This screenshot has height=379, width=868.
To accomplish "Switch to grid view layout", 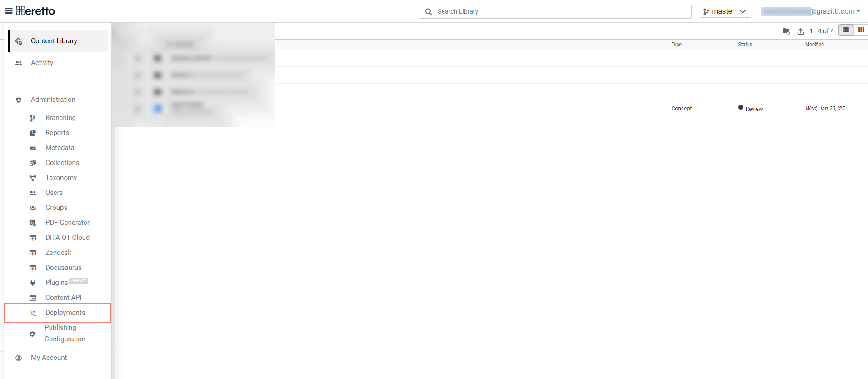I will tap(861, 30).
